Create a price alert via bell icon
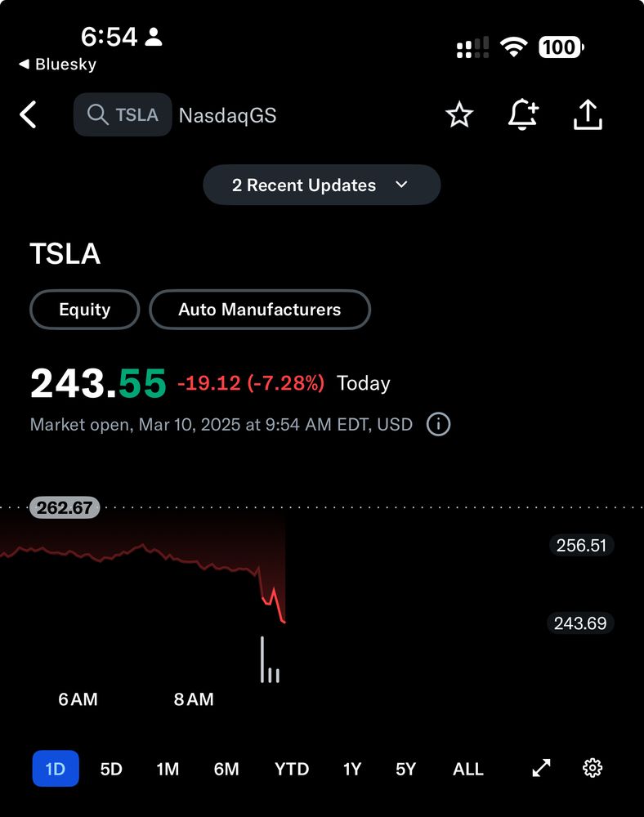This screenshot has height=817, width=644. tap(523, 115)
